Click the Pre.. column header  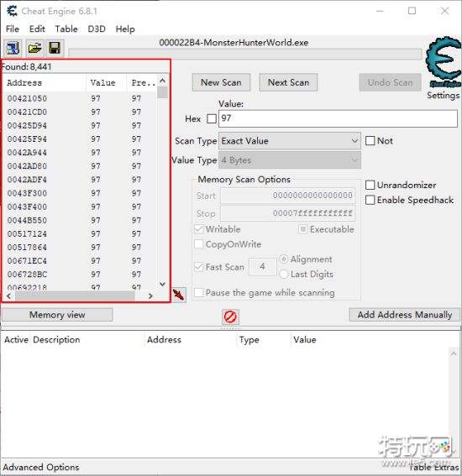coord(142,82)
